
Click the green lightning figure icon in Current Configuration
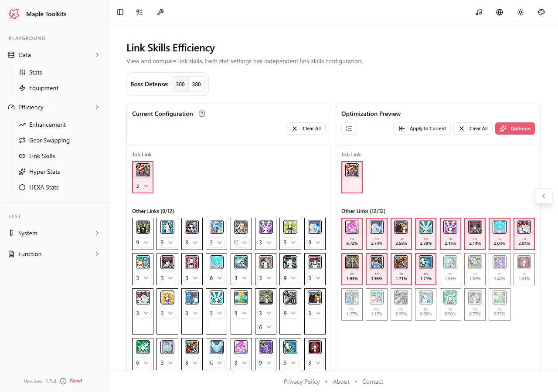pos(143,347)
